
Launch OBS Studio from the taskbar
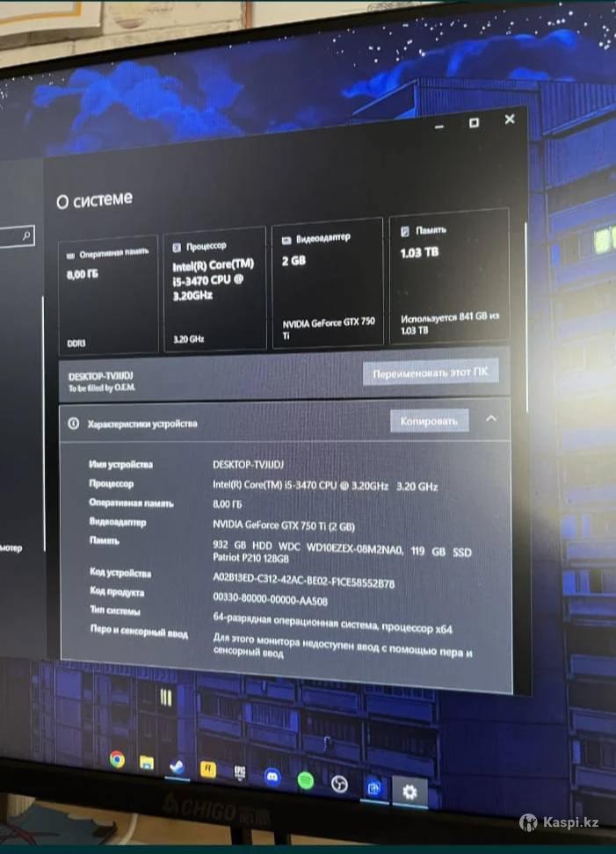pos(339,785)
